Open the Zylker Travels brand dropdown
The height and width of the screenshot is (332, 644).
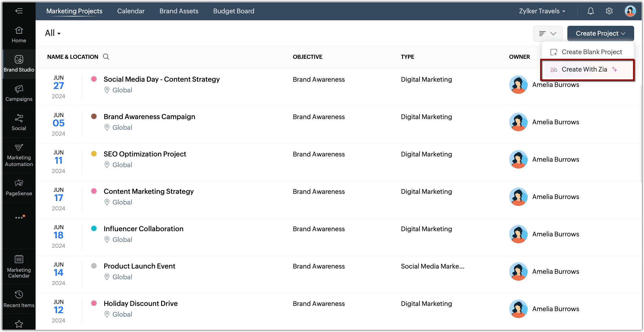click(542, 11)
